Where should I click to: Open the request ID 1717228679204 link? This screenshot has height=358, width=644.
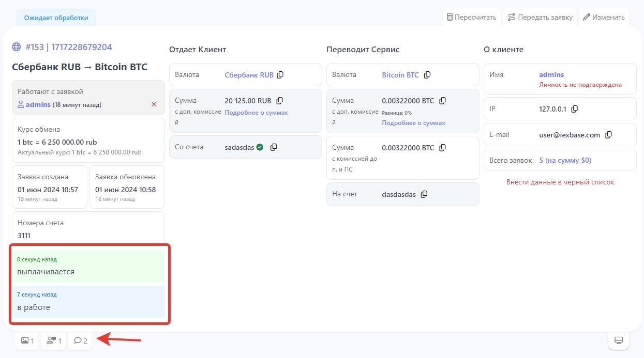click(82, 47)
